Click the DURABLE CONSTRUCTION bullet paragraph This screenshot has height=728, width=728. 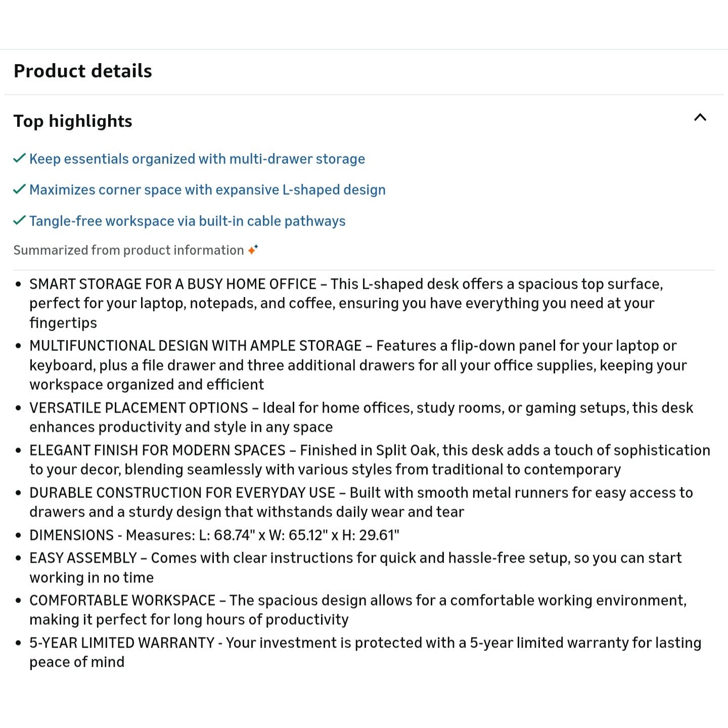coord(361,502)
